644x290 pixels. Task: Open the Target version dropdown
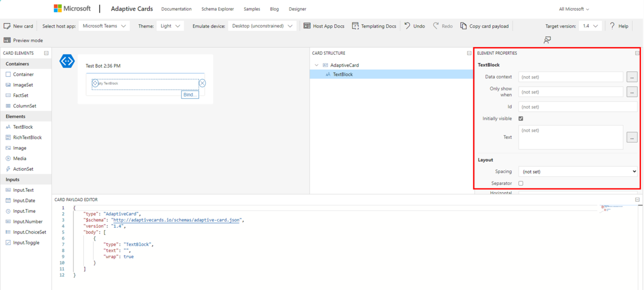(590, 26)
